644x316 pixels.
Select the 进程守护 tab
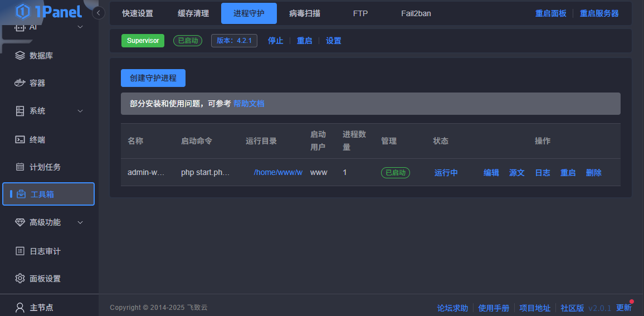coord(249,13)
